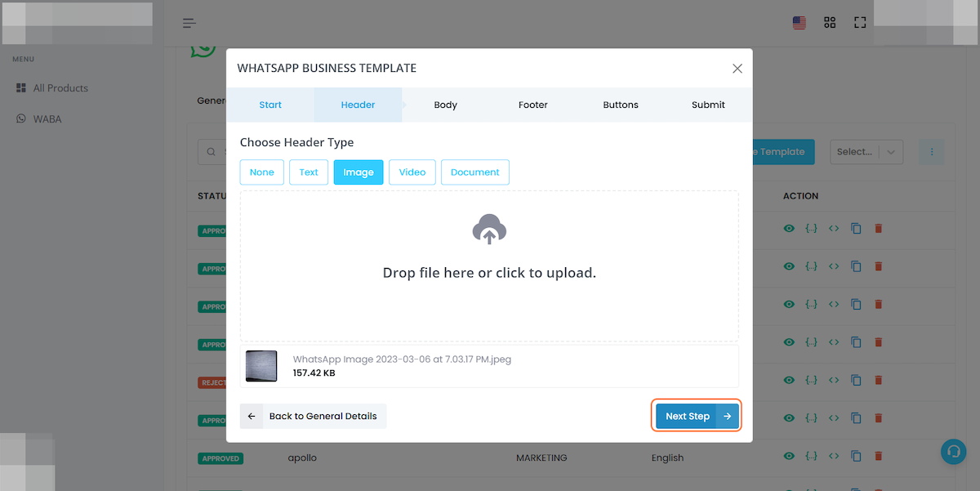Click the 'English' language cell
Viewport: 980px width, 491px height.
point(667,458)
